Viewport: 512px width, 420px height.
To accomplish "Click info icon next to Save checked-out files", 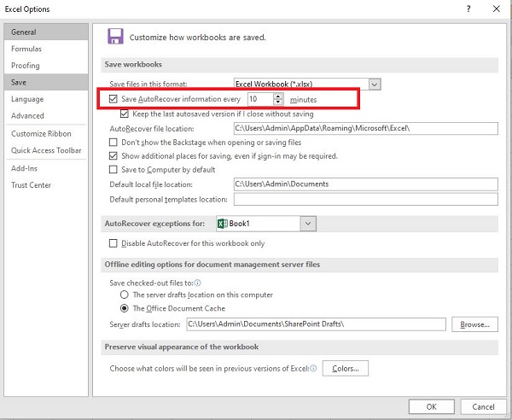I will click(x=198, y=283).
